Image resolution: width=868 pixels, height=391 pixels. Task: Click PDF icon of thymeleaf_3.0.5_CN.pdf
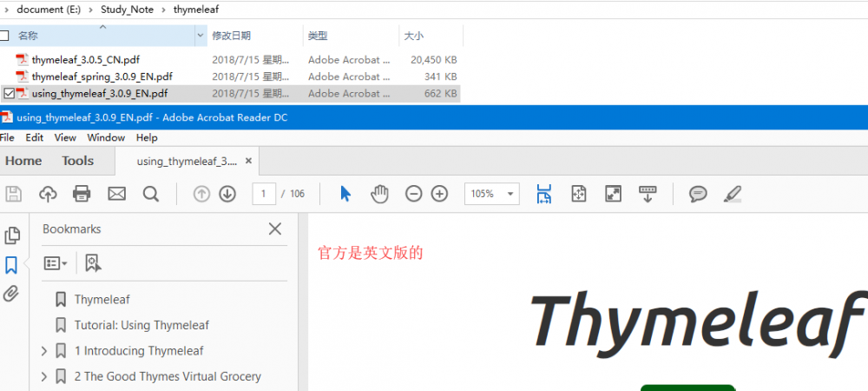click(23, 60)
